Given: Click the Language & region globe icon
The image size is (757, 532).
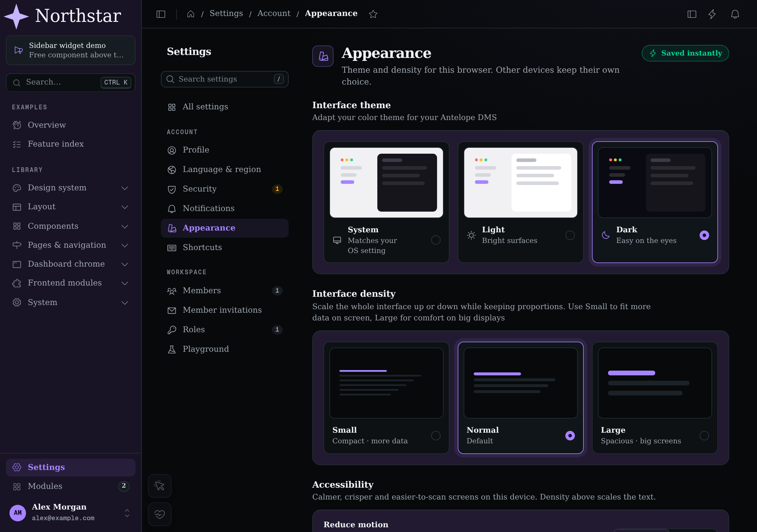Looking at the screenshot, I should [172, 170].
